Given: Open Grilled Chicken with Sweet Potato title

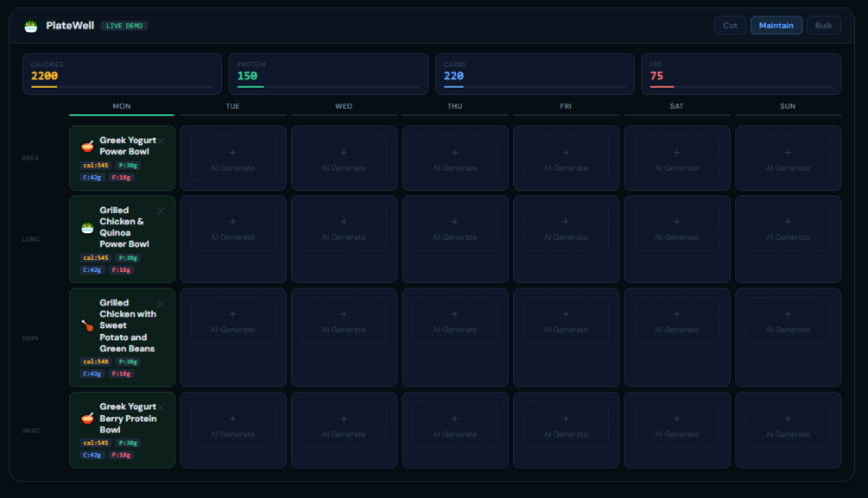Looking at the screenshot, I should (127, 325).
